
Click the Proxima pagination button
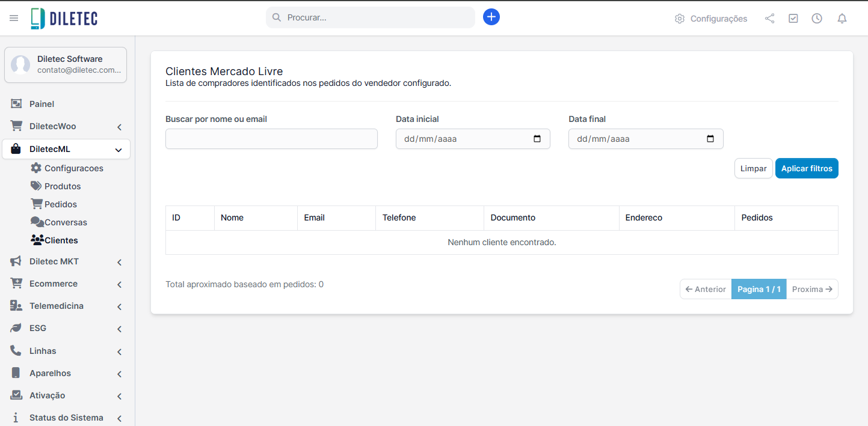point(811,289)
